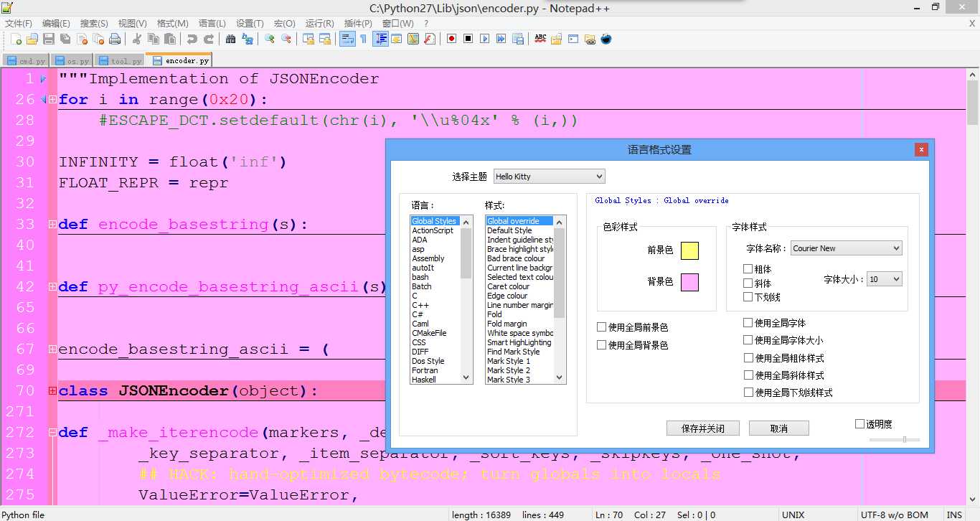Select ActionScript in the language list
The height and width of the screenshot is (521, 980).
tap(435, 230)
